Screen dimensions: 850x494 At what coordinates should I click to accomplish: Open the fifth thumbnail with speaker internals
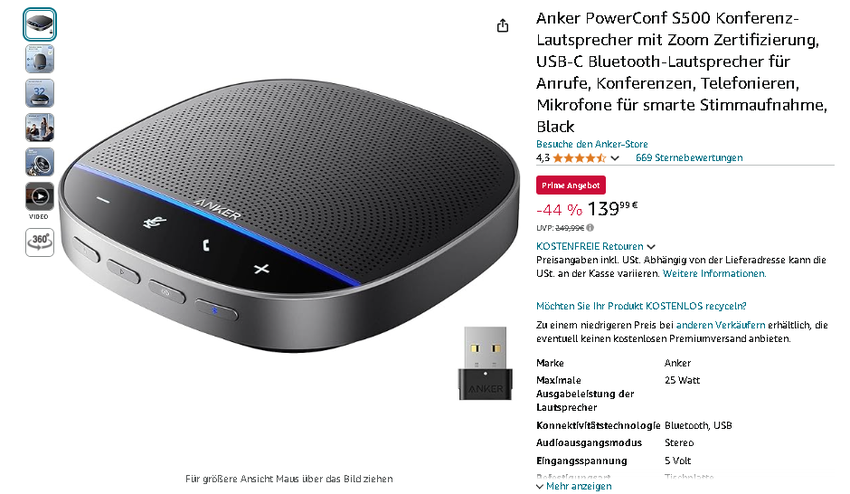40,162
